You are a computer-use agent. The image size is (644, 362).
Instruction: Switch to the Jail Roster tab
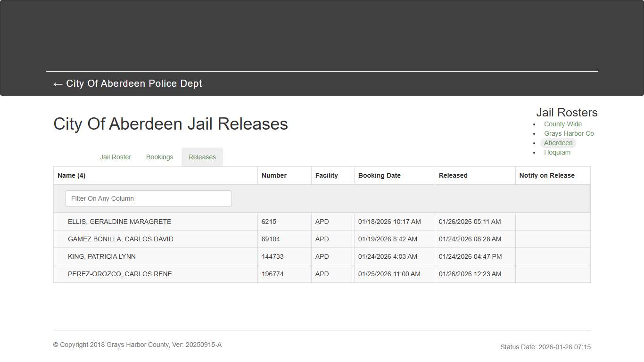116,157
